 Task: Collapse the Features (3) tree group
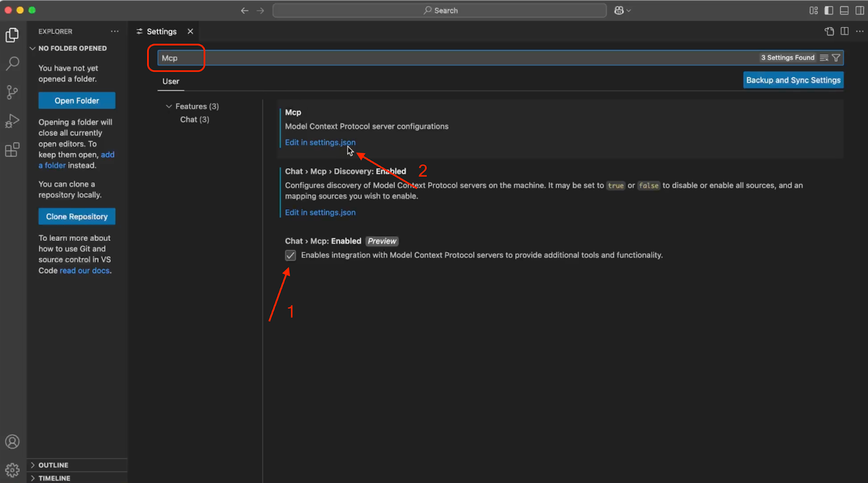pos(169,106)
